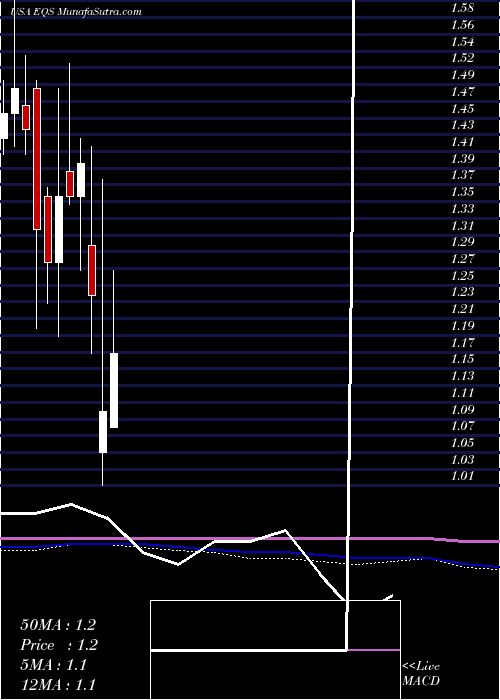Click the 1.58 price axis label
The height and width of the screenshot is (700, 500).
(462, 8)
